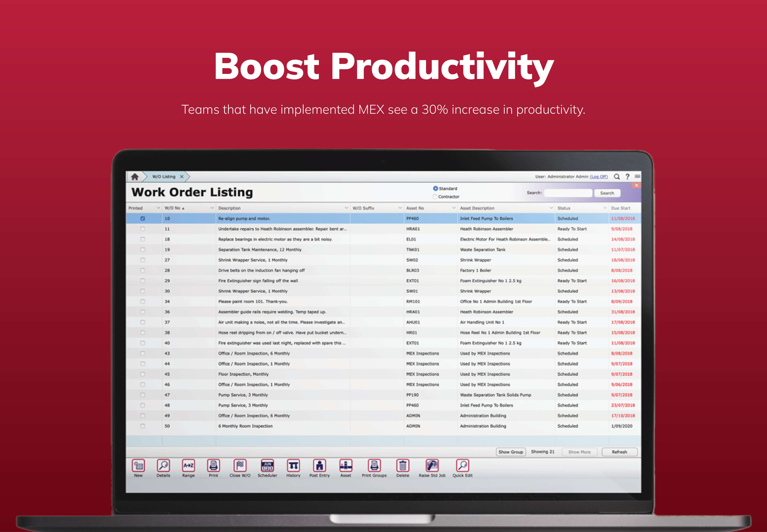Expand the Description column filter dropdown
The height and width of the screenshot is (532, 767).
click(x=346, y=208)
